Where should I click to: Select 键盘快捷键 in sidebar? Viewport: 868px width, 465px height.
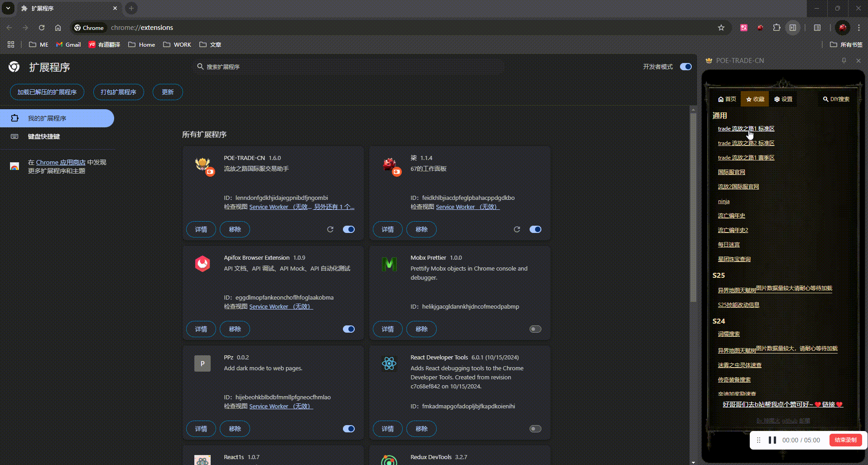tap(57, 136)
